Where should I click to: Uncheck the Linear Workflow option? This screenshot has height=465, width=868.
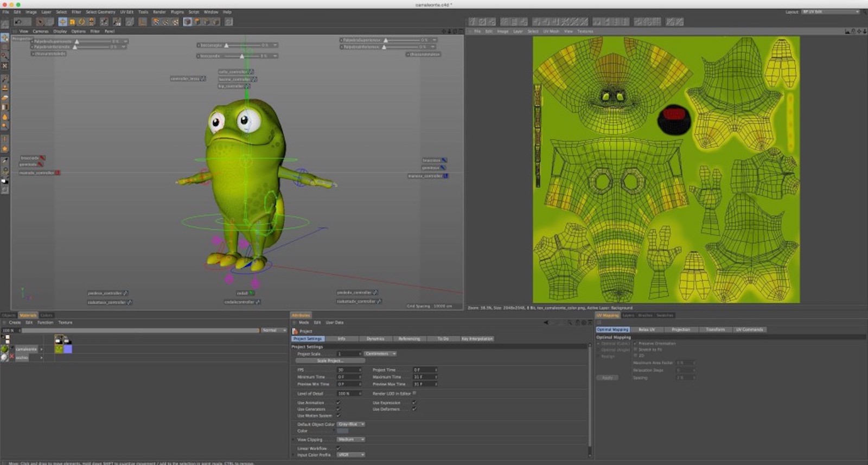coord(338,448)
